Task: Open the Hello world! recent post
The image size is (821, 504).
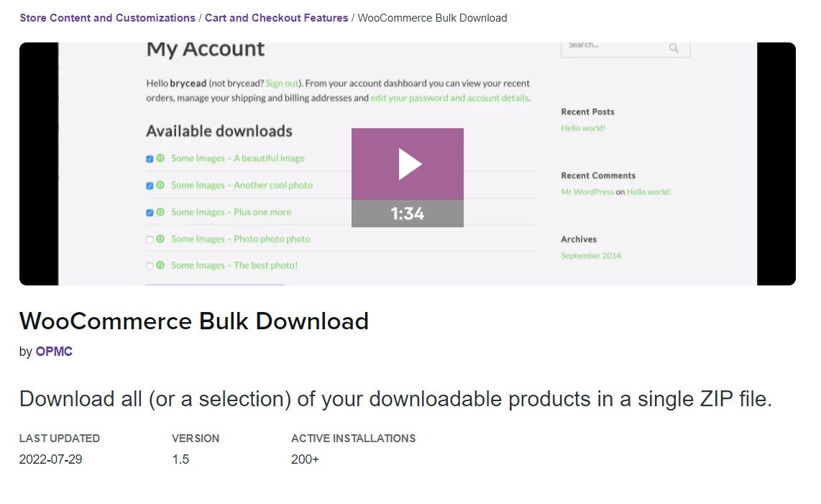Action: pyautogui.click(x=583, y=128)
